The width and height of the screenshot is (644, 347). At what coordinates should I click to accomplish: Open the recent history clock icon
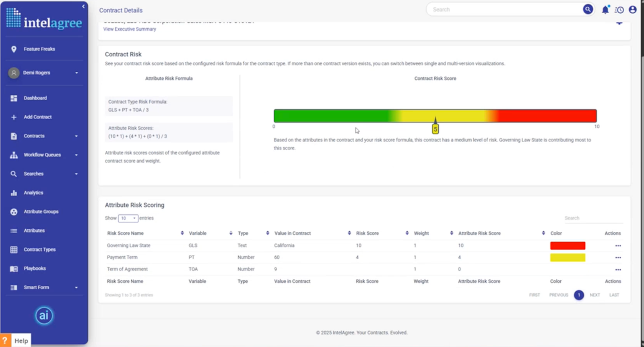[x=619, y=10]
